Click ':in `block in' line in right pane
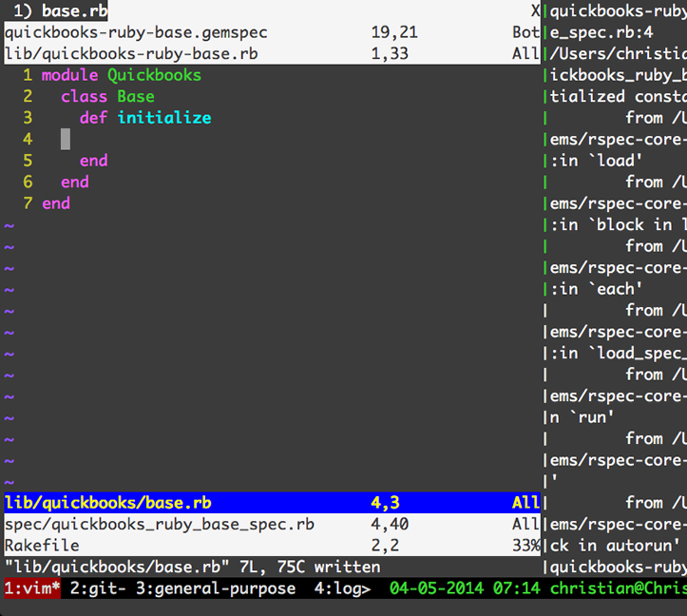Image resolution: width=687 pixels, height=616 pixels. click(x=619, y=225)
